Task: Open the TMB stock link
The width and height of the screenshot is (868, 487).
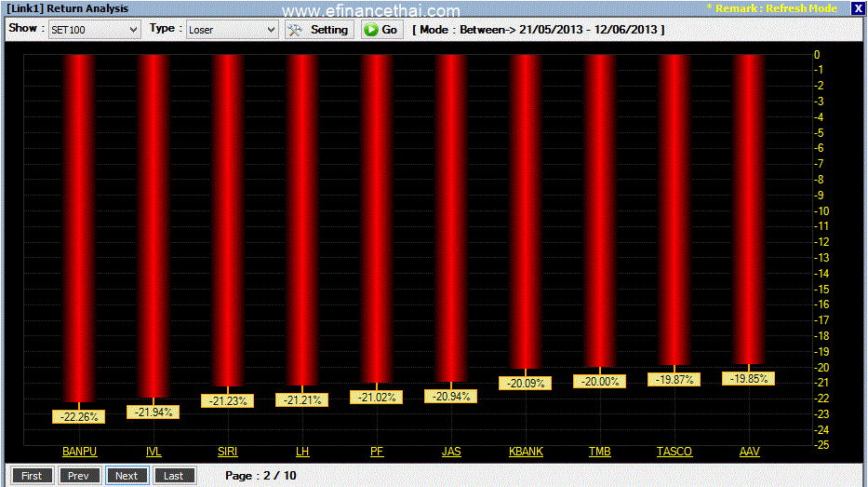Action: click(x=599, y=452)
